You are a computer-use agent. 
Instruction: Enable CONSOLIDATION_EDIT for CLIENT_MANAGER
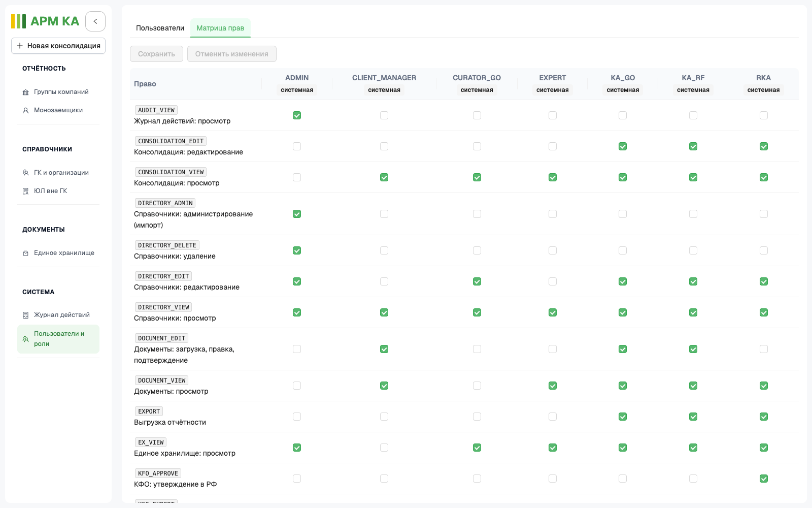(384, 146)
